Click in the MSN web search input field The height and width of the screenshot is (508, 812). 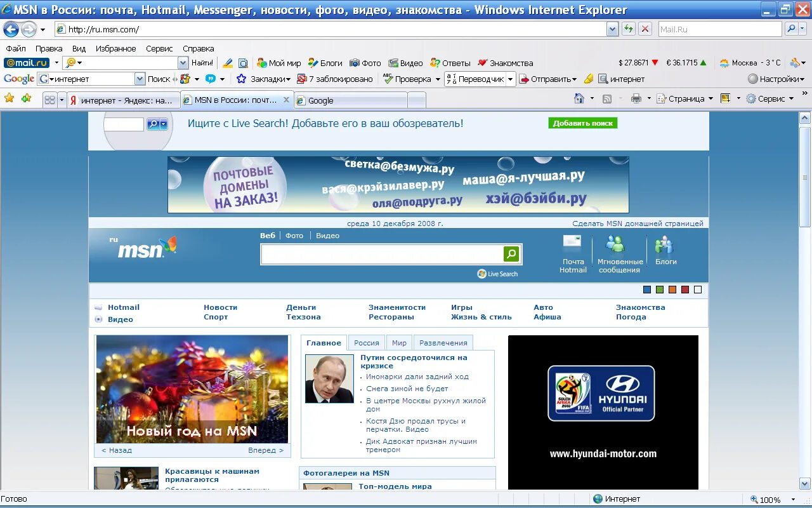click(382, 255)
